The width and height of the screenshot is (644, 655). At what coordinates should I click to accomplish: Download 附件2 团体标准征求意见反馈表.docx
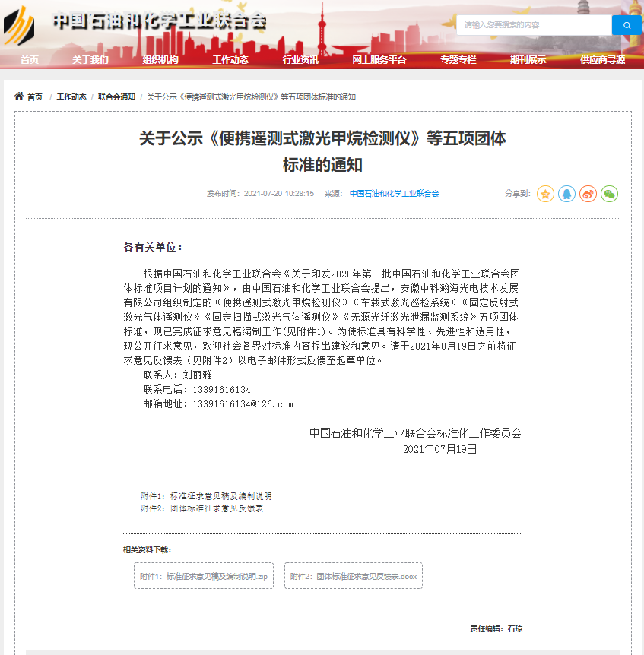click(x=354, y=576)
